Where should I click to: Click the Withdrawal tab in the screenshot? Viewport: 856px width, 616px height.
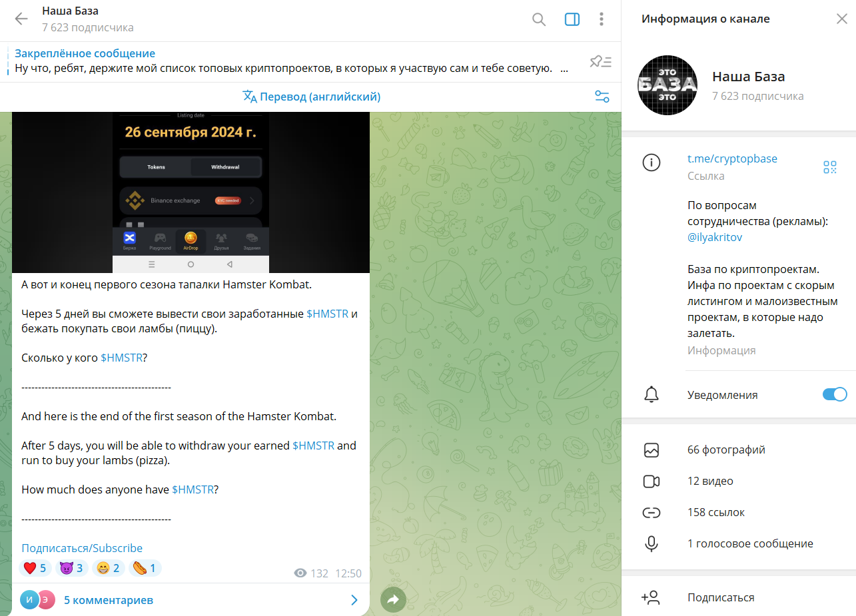pyautogui.click(x=225, y=167)
